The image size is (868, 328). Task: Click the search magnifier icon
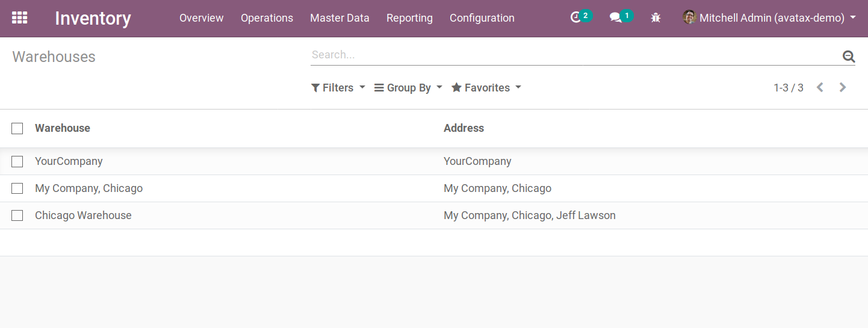848,57
